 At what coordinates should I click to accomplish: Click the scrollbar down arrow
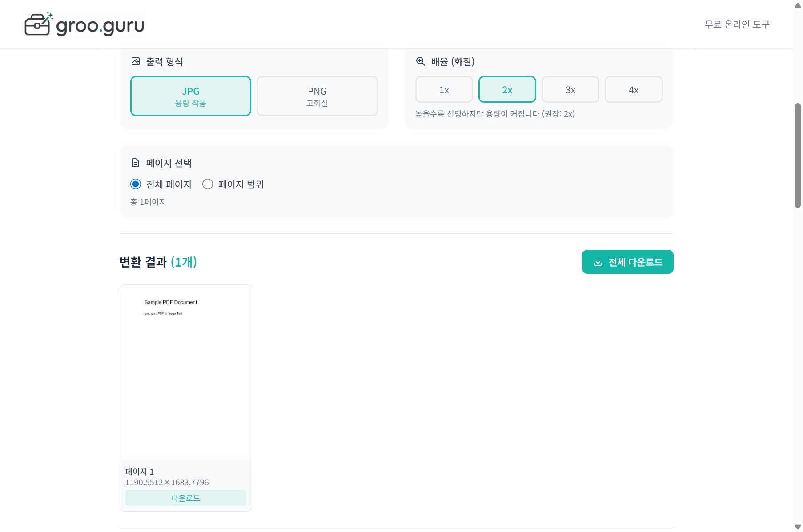tap(798, 527)
